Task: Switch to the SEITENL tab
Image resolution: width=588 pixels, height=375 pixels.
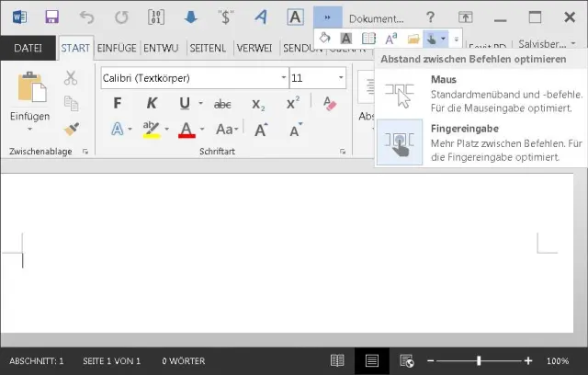Action: coord(208,48)
